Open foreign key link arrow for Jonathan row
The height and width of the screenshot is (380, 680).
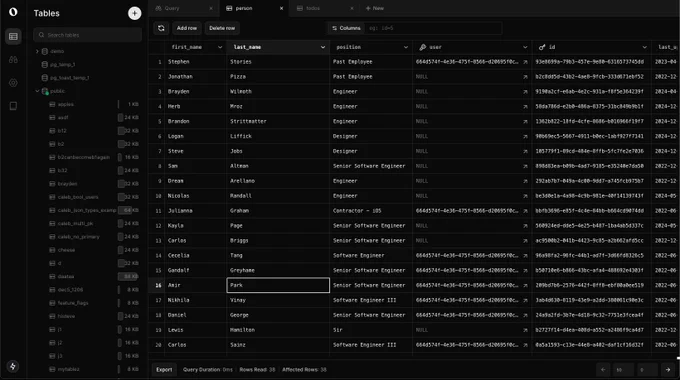525,77
